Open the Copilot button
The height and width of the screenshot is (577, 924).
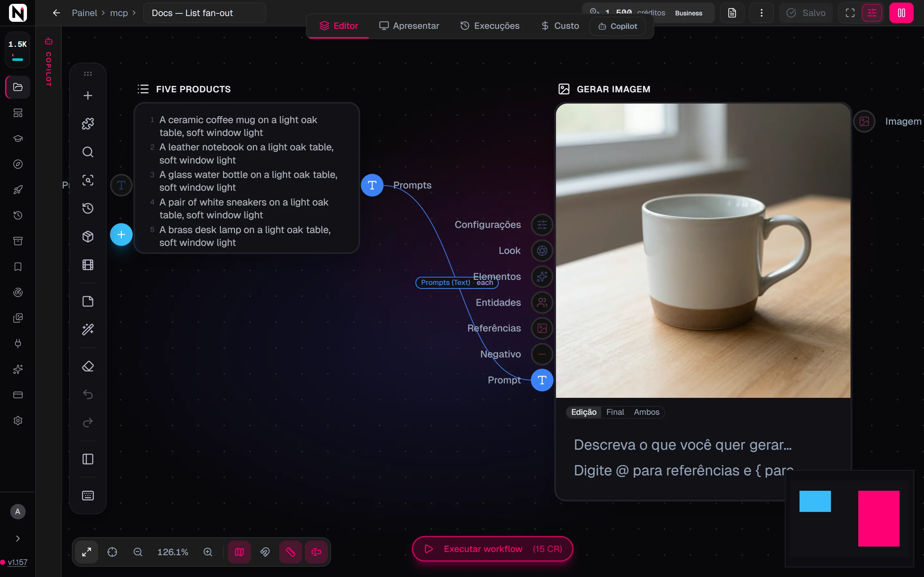[618, 26]
